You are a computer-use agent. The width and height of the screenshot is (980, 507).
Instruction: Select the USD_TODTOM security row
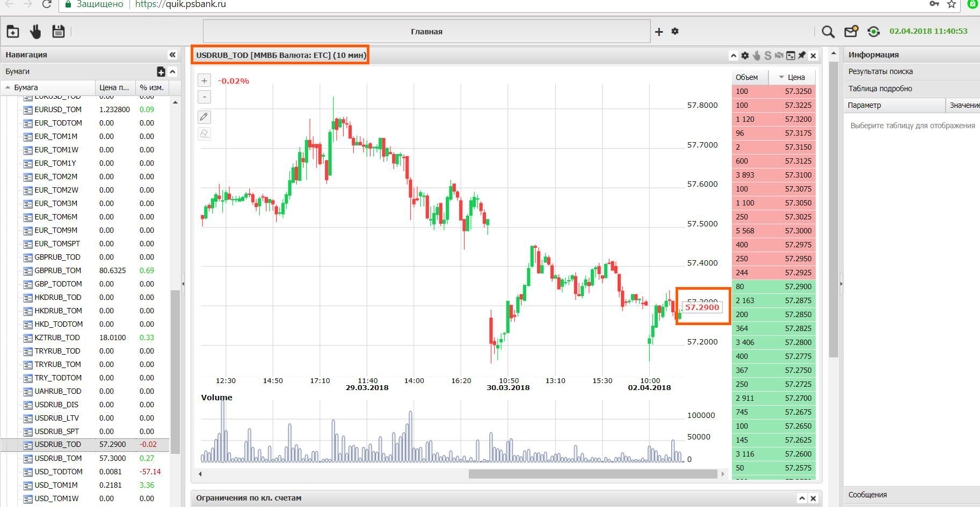tap(85, 472)
